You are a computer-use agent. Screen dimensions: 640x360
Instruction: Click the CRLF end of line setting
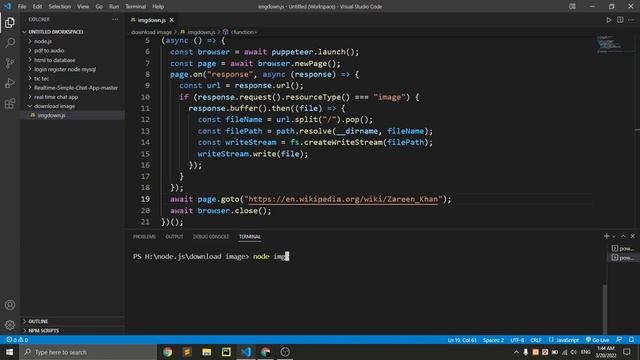coord(536,340)
